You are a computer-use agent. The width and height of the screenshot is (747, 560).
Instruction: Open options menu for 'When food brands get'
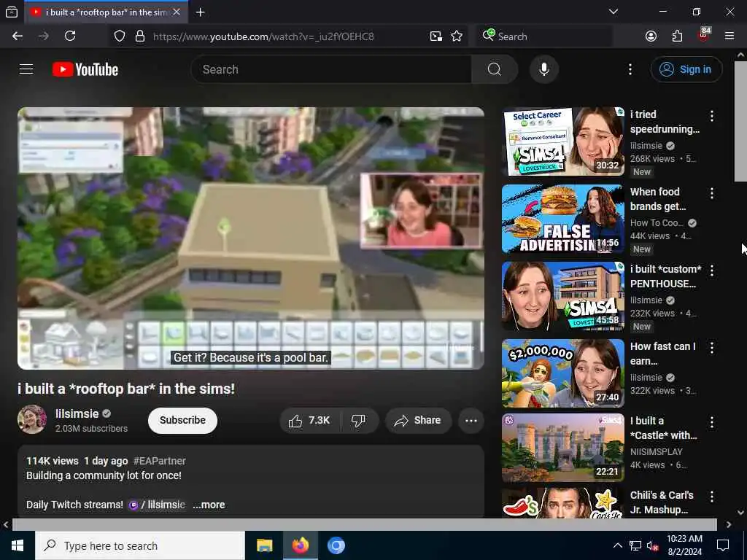[712, 193]
